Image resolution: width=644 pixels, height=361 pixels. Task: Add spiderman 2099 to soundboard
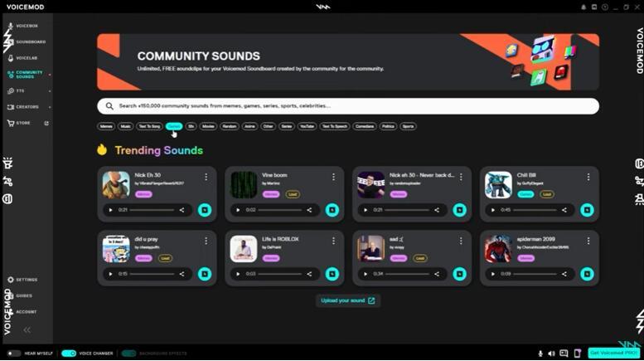(587, 274)
